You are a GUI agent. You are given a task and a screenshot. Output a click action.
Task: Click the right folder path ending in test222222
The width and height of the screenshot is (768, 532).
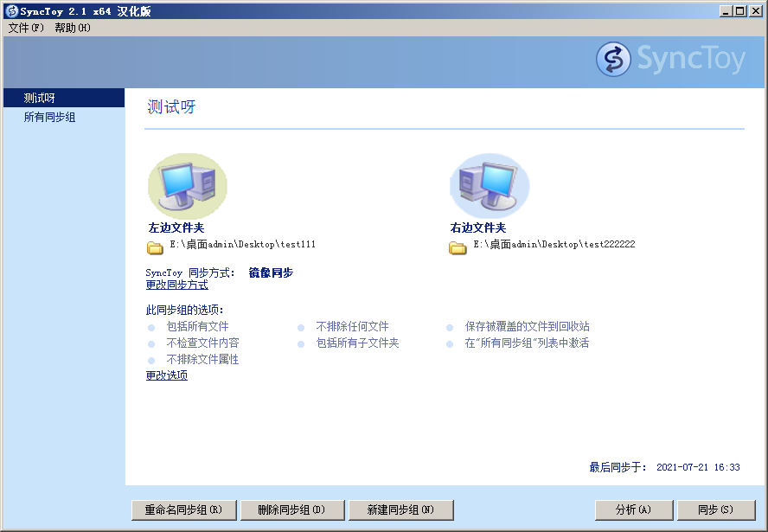(x=554, y=244)
